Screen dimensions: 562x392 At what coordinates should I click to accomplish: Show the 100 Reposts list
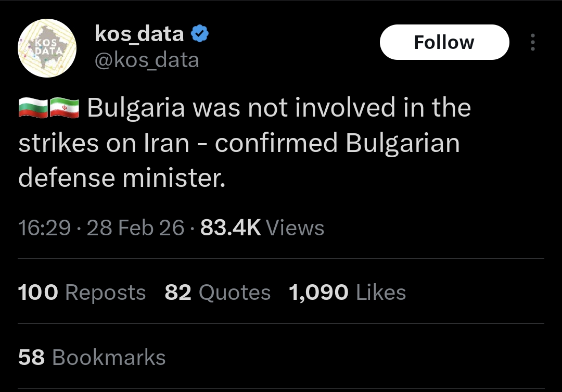point(82,293)
